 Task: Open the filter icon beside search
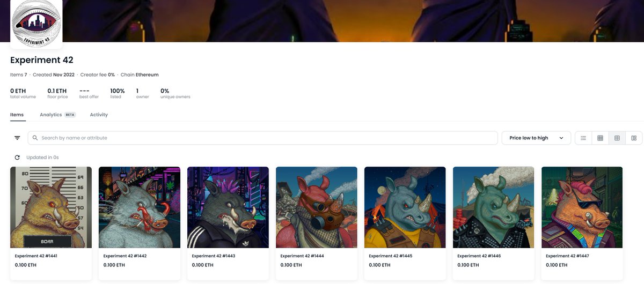click(x=17, y=138)
